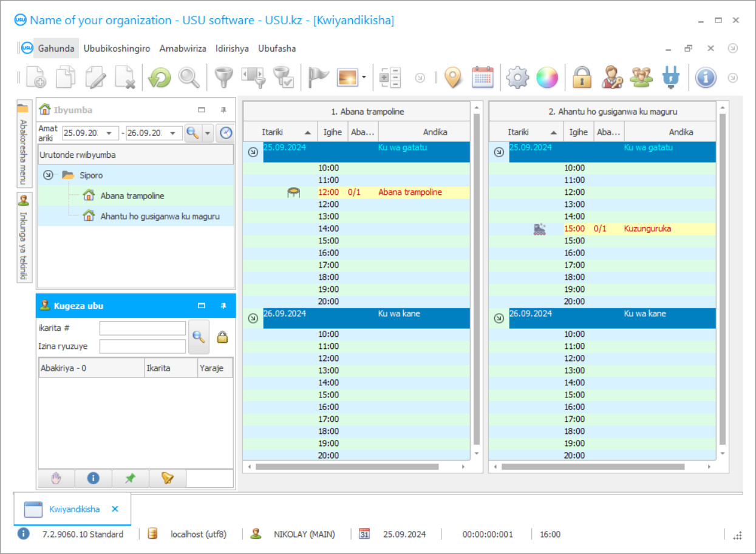Screen dimensions: 756x554
Task: Maximize the Ibyumba panel
Action: click(x=202, y=110)
